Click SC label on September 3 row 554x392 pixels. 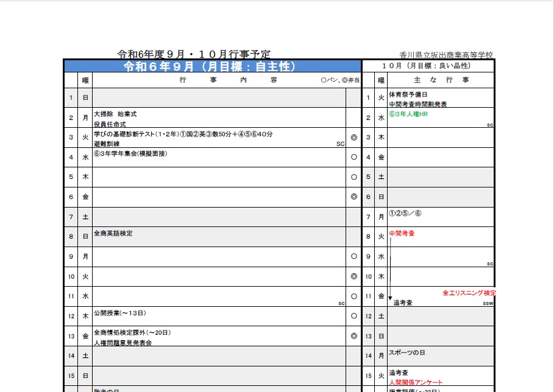tap(340, 144)
